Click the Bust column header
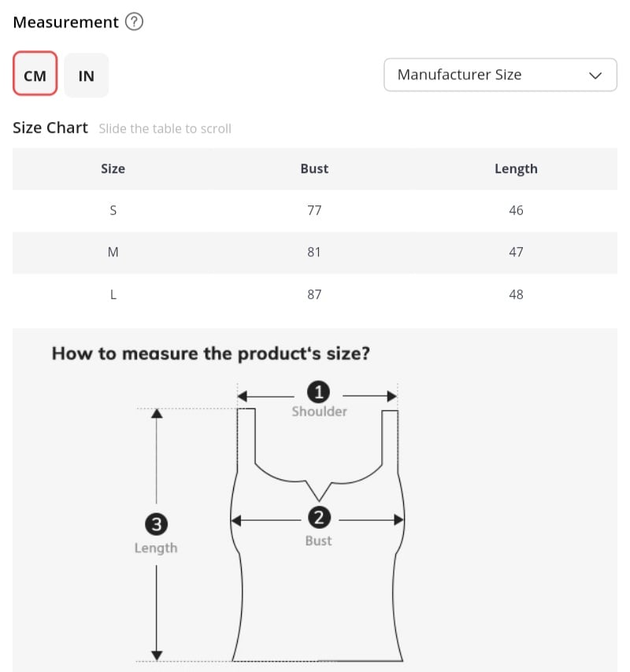The image size is (630, 672). (314, 168)
